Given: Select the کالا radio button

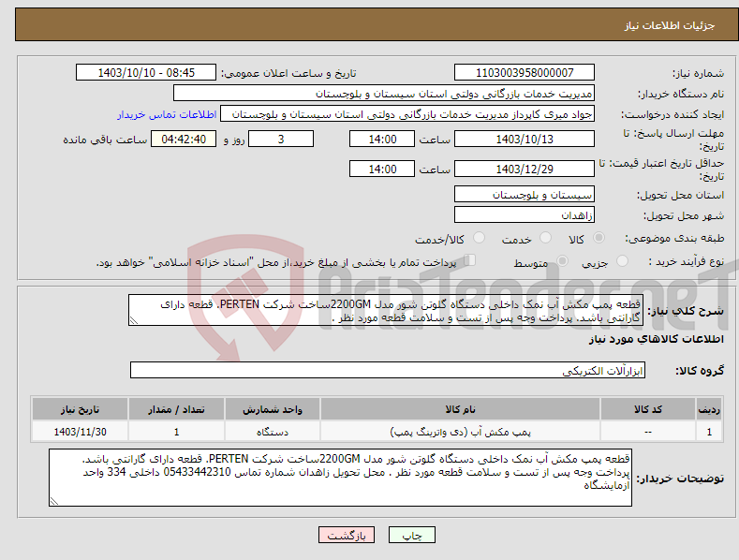Looking at the screenshot, I should 599,238.
